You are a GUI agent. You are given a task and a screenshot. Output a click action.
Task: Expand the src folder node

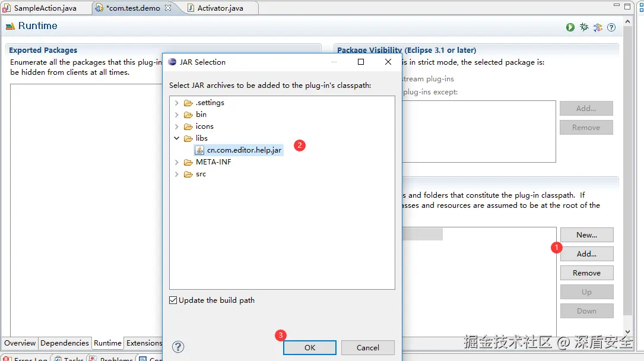click(177, 174)
